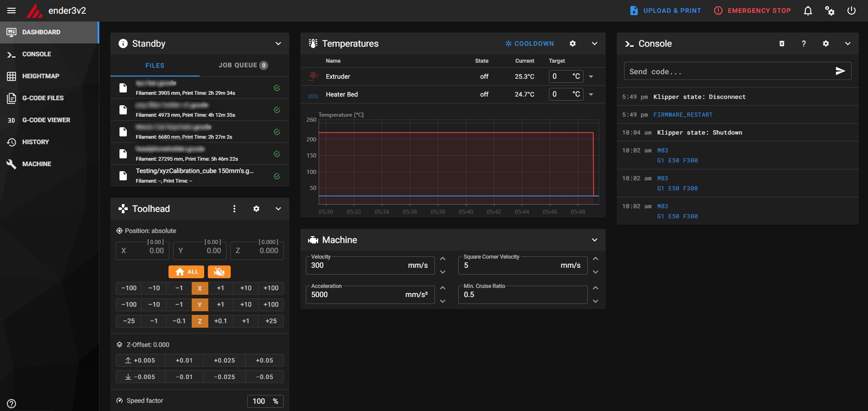The width and height of the screenshot is (868, 411).
Task: Open the interface settings gears icon
Action: [x=830, y=11]
